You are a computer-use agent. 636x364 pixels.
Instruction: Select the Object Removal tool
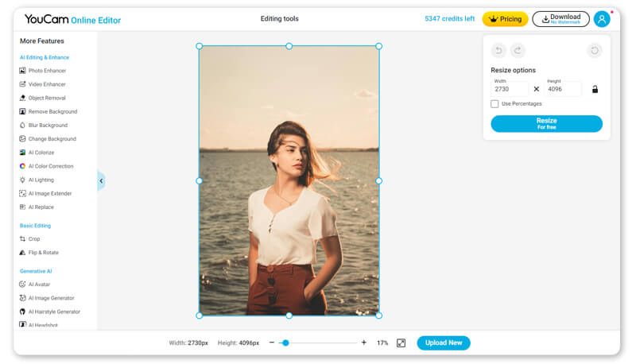tap(42, 98)
